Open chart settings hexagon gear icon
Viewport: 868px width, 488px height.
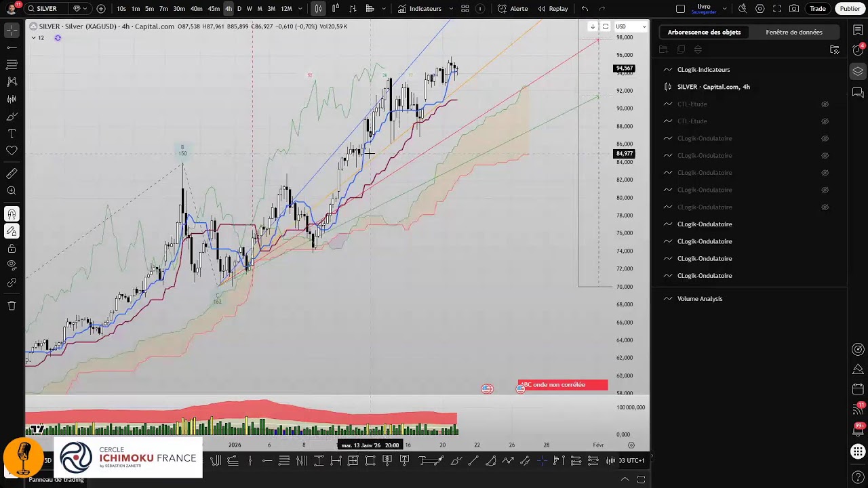pos(759,9)
